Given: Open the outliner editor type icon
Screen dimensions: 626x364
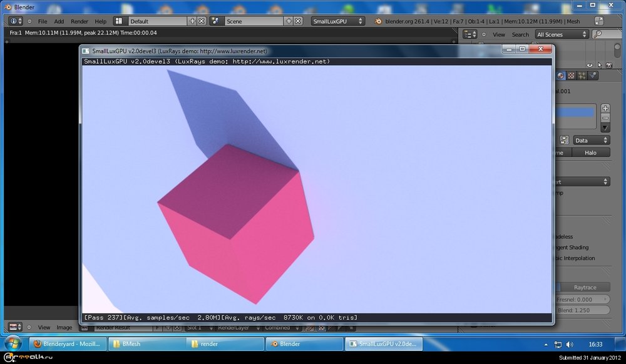Looking at the screenshot, I should coord(469,34).
